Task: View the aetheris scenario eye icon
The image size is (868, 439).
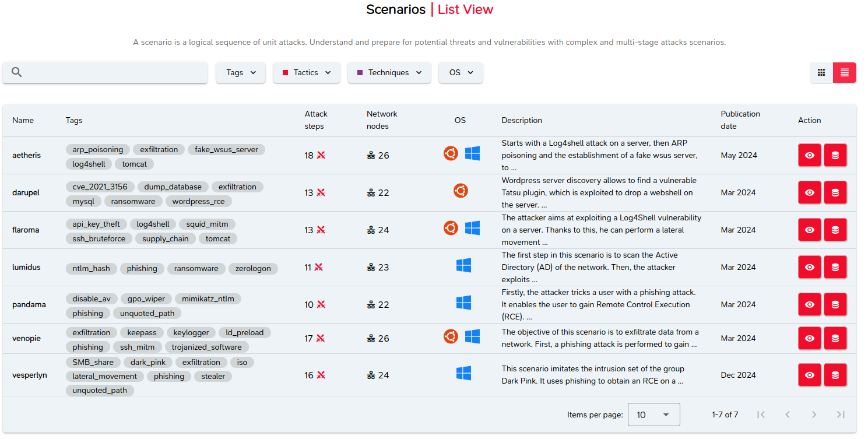Action: point(810,155)
